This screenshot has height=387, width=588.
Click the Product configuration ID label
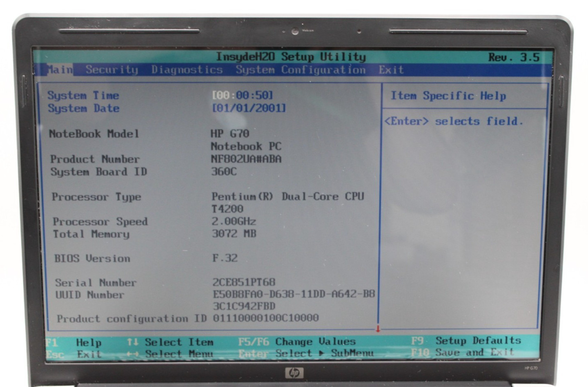[132, 319]
